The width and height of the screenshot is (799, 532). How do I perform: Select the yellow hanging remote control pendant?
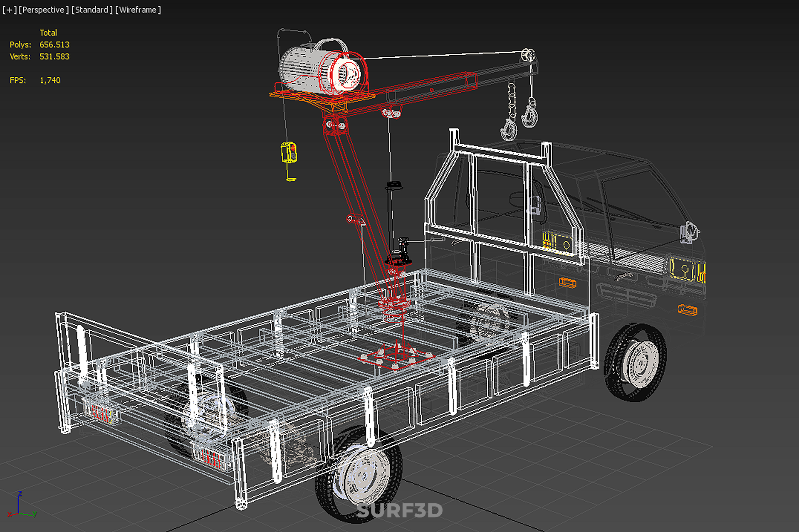point(289,152)
